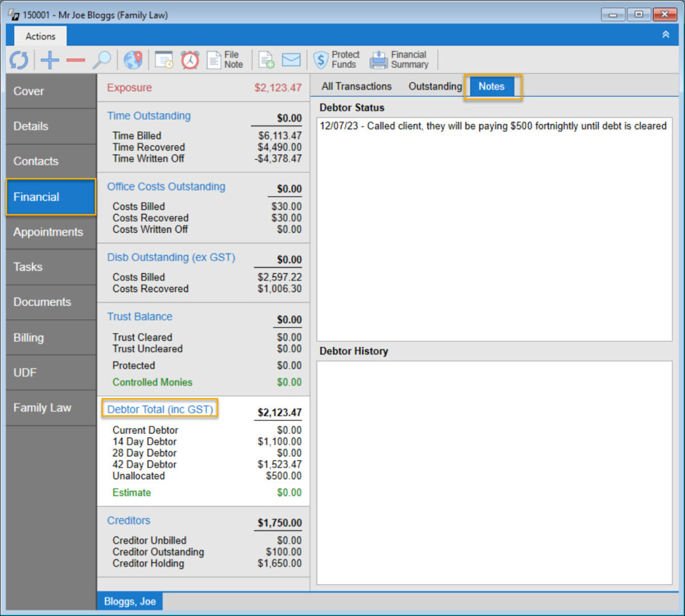The height and width of the screenshot is (616, 685).
Task: Click Creditors link
Action: (x=129, y=521)
